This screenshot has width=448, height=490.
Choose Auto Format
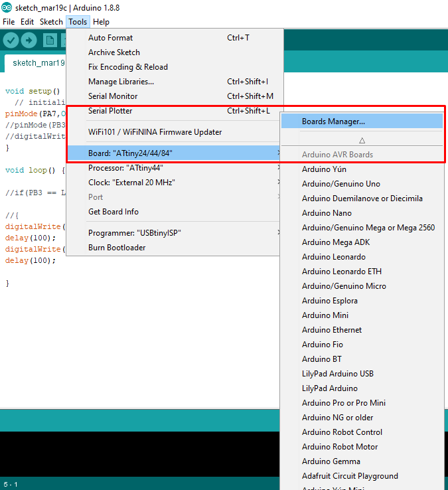point(175,38)
